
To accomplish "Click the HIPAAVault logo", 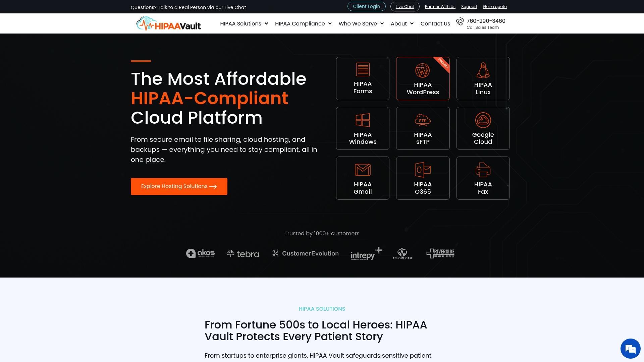I will tap(168, 24).
